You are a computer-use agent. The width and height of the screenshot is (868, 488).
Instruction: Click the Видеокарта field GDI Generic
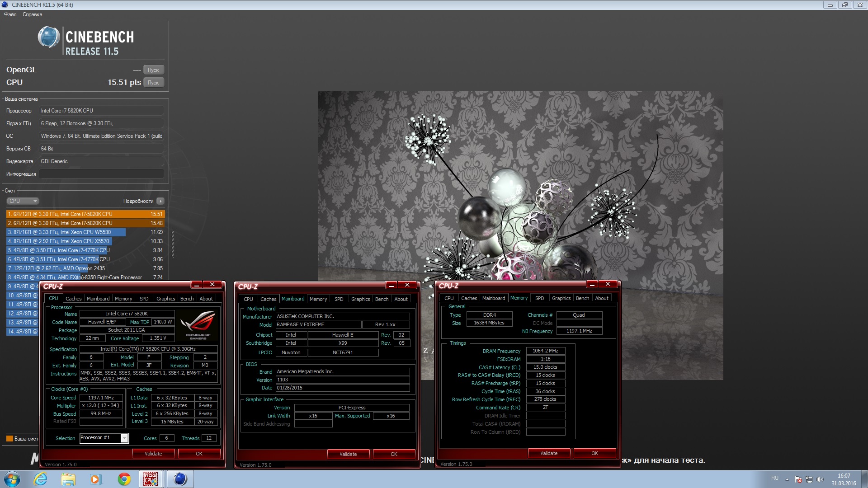click(101, 161)
